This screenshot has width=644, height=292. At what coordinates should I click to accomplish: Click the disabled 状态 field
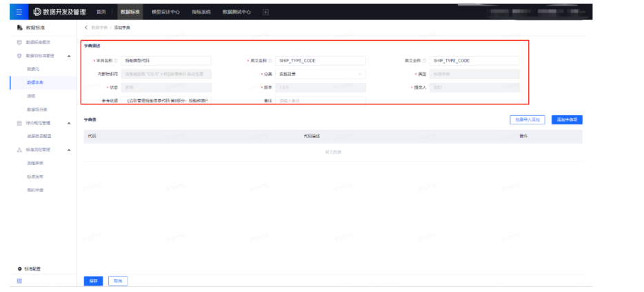coord(166,88)
